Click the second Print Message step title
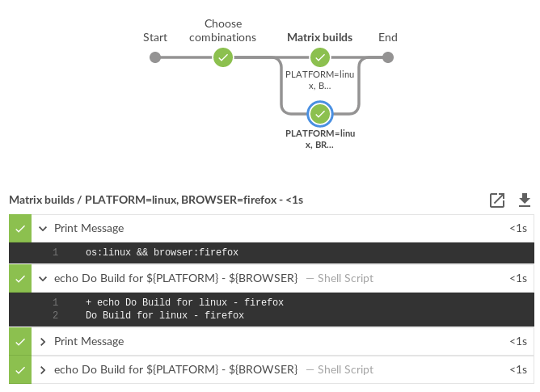 coord(89,342)
